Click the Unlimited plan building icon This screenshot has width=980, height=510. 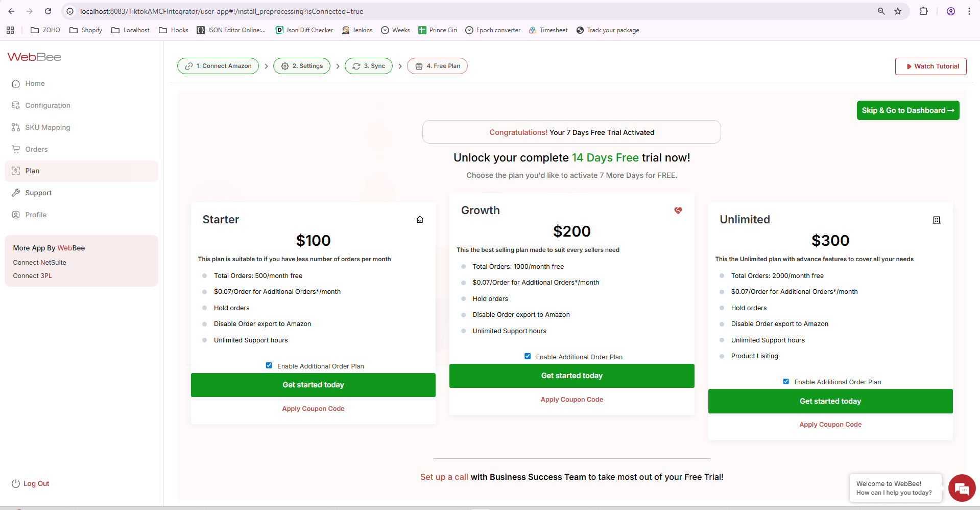[937, 220]
